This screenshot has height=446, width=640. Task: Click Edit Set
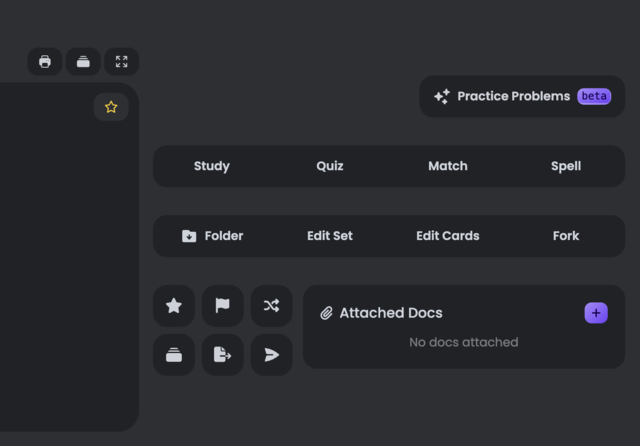pyautogui.click(x=330, y=236)
